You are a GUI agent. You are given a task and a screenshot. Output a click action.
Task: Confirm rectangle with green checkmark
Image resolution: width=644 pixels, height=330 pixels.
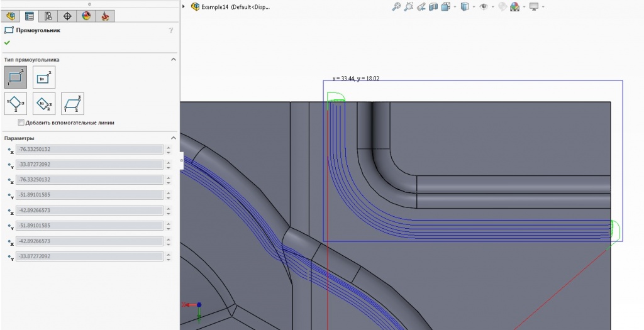tap(7, 43)
